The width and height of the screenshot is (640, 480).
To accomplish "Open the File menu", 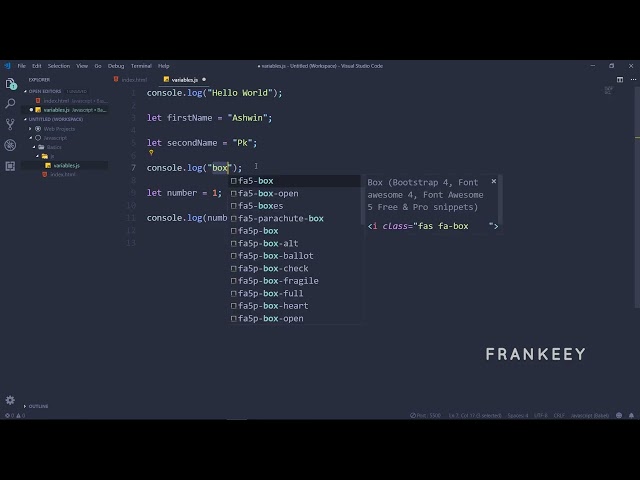I will pos(22,66).
